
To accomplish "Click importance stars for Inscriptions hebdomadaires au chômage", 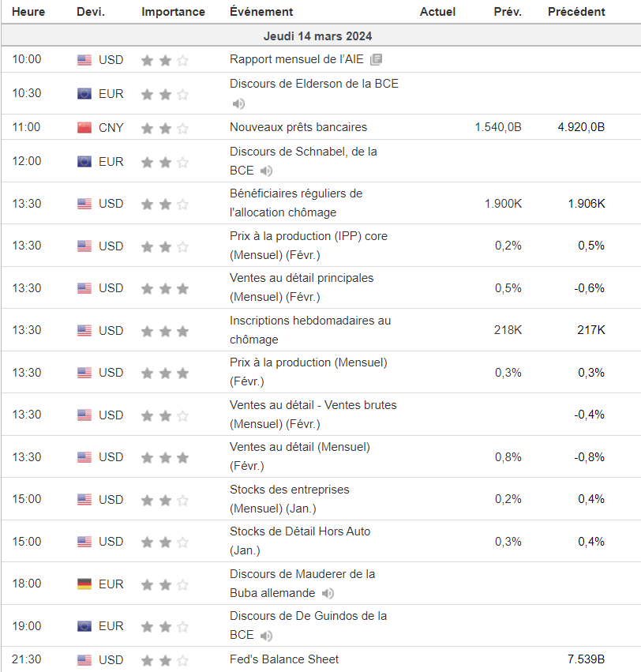I will coord(165,331).
